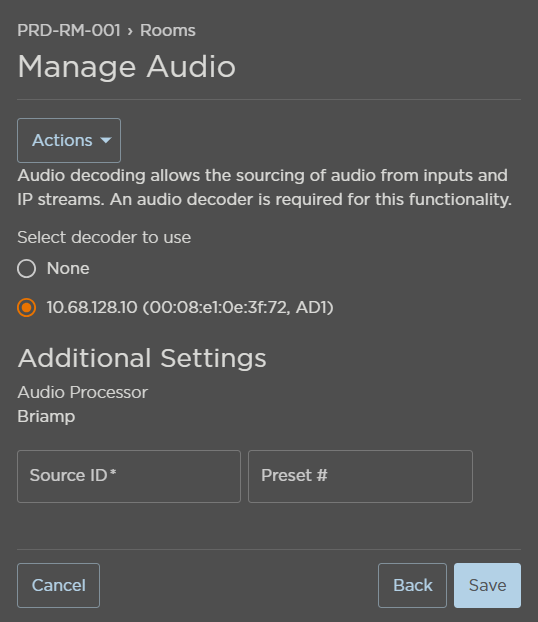Open the Rooms breadcrumb link
This screenshot has height=622, width=538.
pyautogui.click(x=167, y=31)
